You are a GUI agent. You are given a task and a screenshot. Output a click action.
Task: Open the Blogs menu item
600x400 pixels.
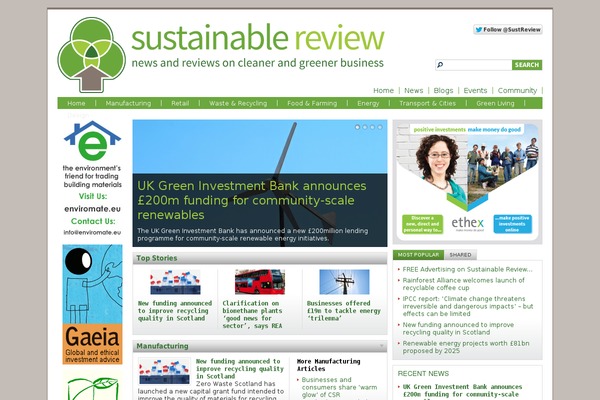(x=443, y=90)
